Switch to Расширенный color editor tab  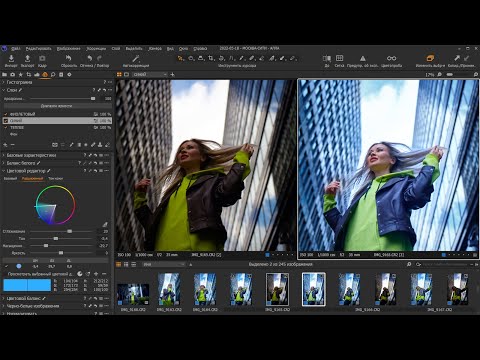point(32,179)
